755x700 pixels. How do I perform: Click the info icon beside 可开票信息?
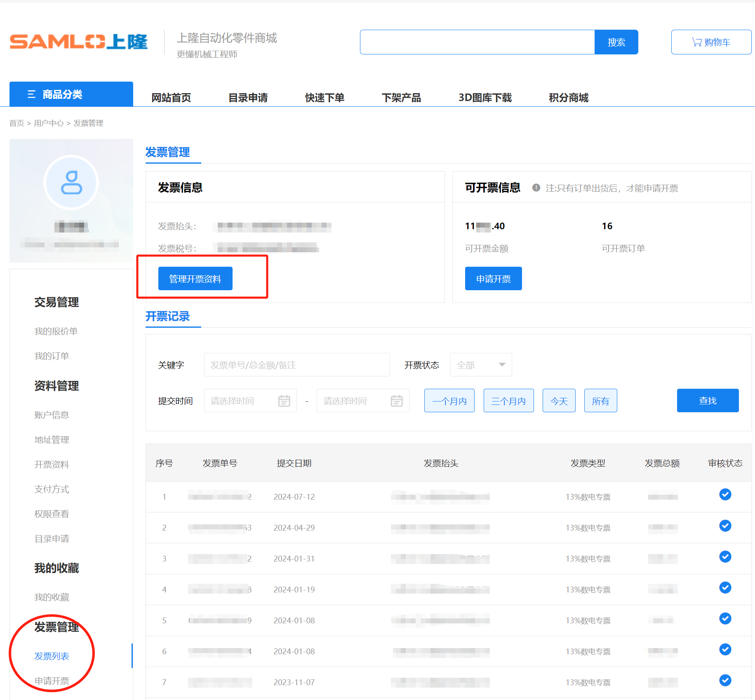536,188
